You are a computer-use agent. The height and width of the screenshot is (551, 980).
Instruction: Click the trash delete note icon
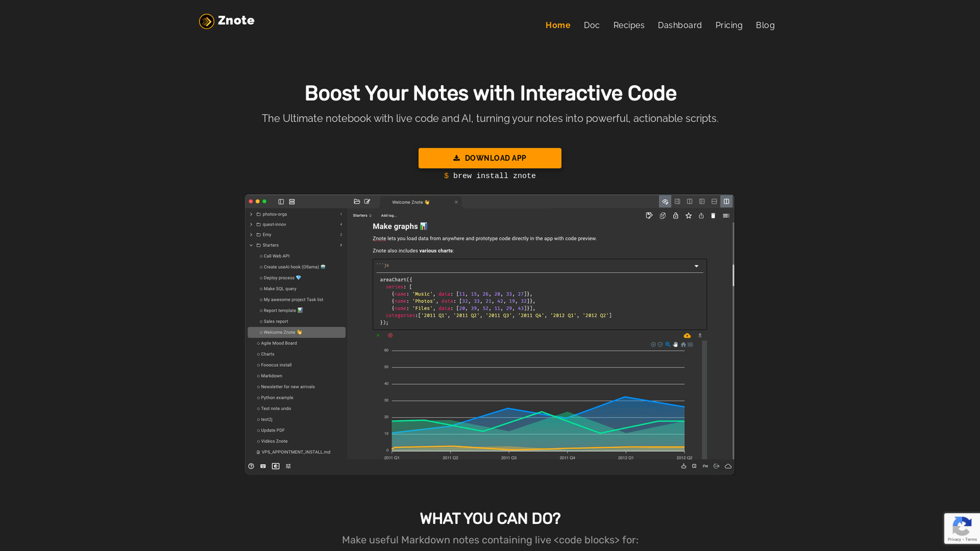point(713,216)
